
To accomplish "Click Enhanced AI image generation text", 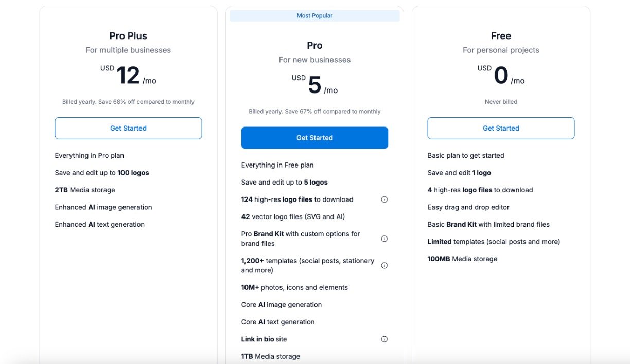I will (x=103, y=207).
